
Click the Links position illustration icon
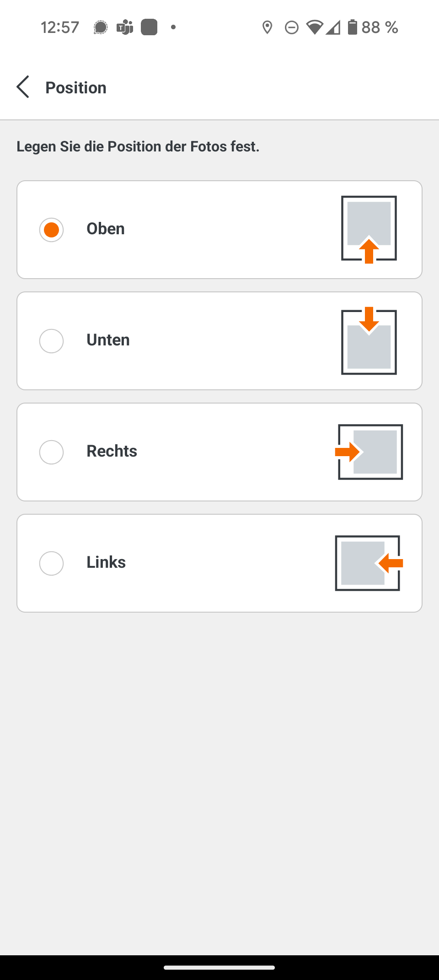(x=369, y=563)
